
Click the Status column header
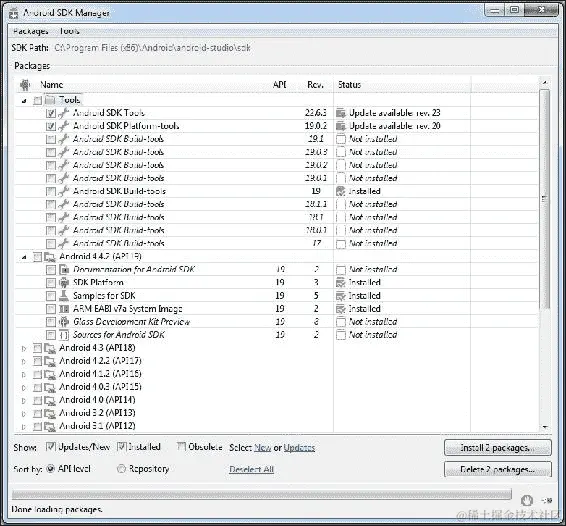(349, 85)
